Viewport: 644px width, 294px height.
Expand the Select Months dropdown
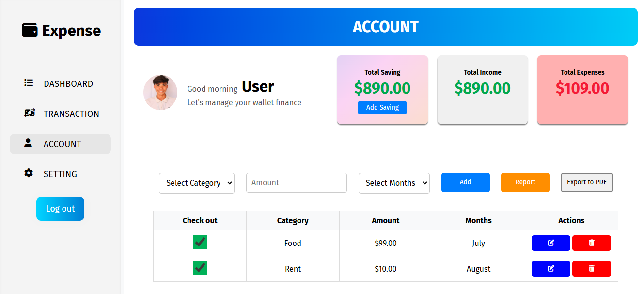394,183
